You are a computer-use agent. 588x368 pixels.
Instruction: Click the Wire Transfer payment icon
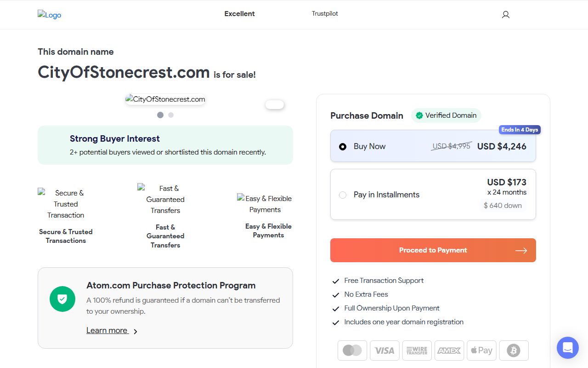pos(417,351)
